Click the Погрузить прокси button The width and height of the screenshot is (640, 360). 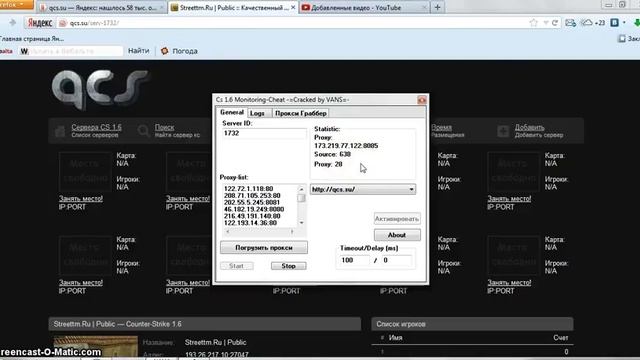264,247
